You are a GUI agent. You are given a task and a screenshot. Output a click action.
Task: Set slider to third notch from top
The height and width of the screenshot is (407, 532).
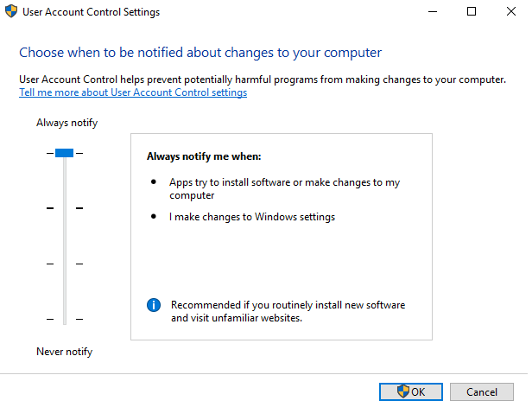point(64,264)
